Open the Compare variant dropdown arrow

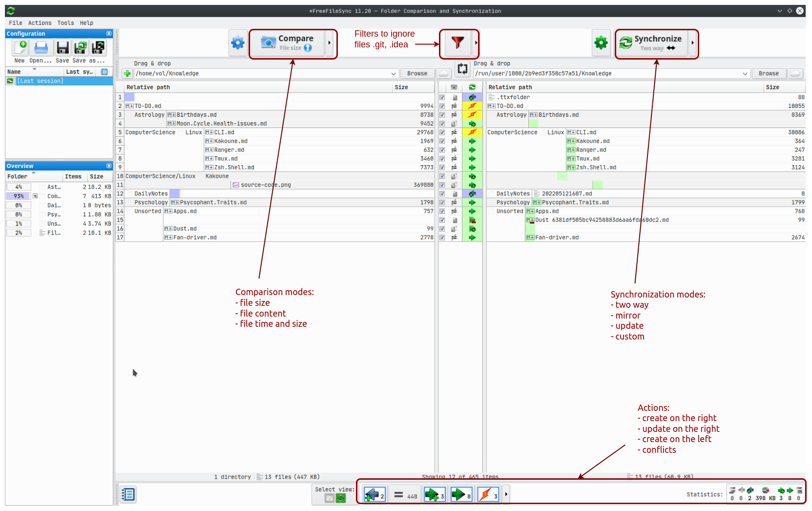coord(330,43)
